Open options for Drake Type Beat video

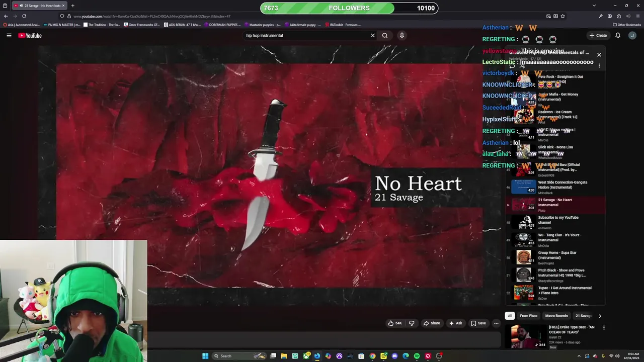[x=604, y=327]
